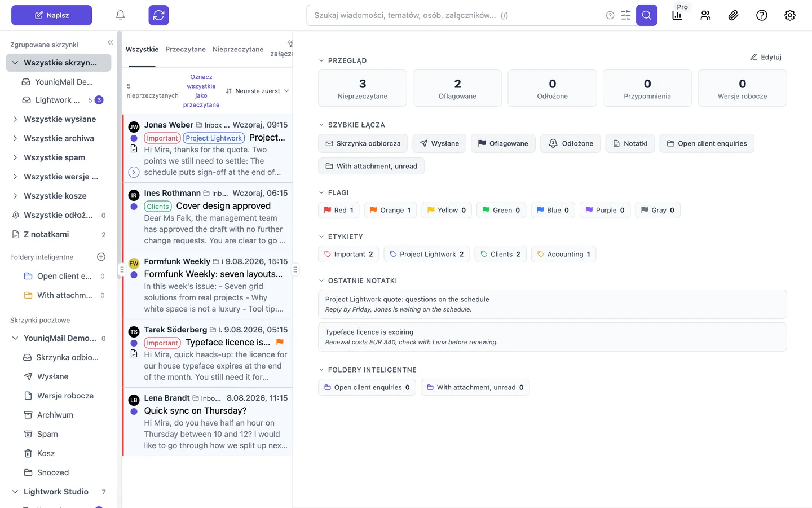Collapse the FLAGI section

click(x=321, y=192)
